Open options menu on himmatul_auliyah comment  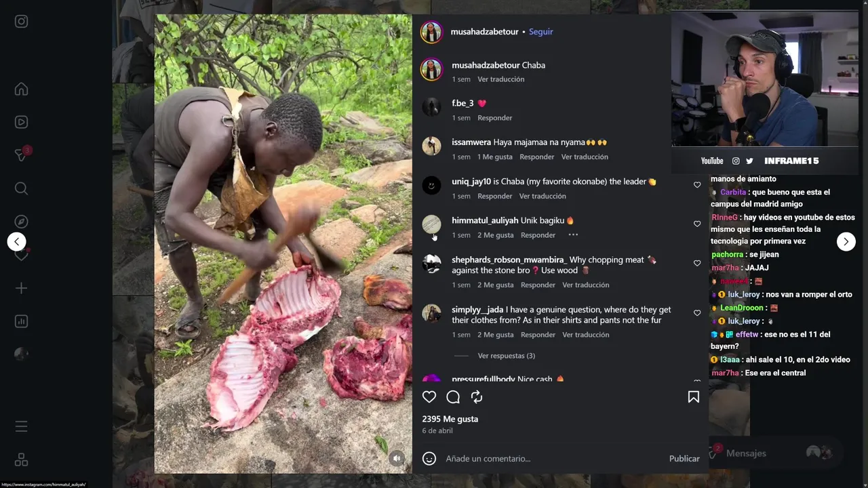(x=573, y=235)
